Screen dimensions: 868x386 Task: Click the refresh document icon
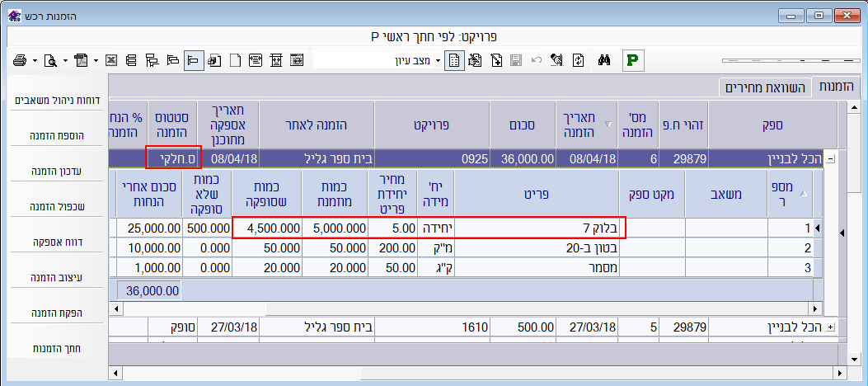click(x=579, y=60)
